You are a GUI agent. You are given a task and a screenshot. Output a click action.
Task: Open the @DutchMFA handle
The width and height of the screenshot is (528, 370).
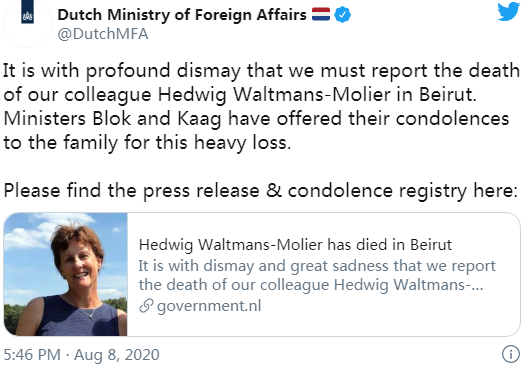[x=103, y=34]
